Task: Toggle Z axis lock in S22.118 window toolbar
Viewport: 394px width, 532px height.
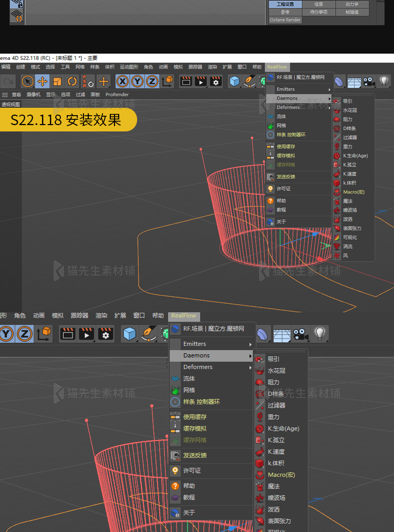Action: [x=152, y=81]
